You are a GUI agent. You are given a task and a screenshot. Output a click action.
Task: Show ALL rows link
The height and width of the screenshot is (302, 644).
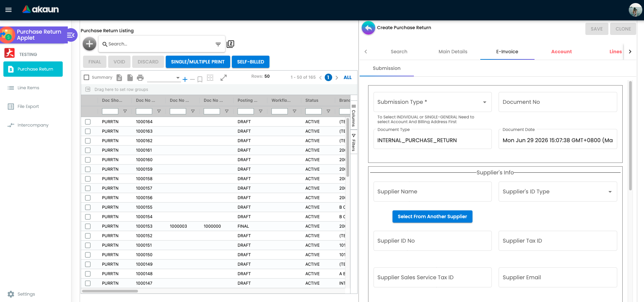[347, 77]
